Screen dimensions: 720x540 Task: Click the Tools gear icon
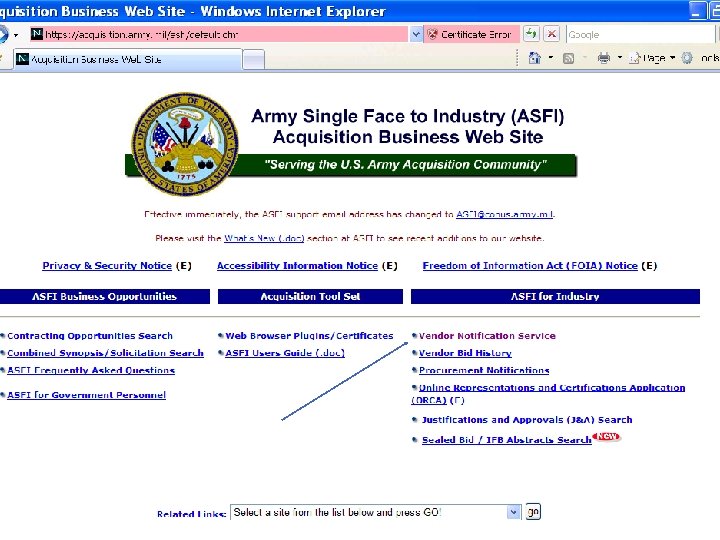coord(687,58)
